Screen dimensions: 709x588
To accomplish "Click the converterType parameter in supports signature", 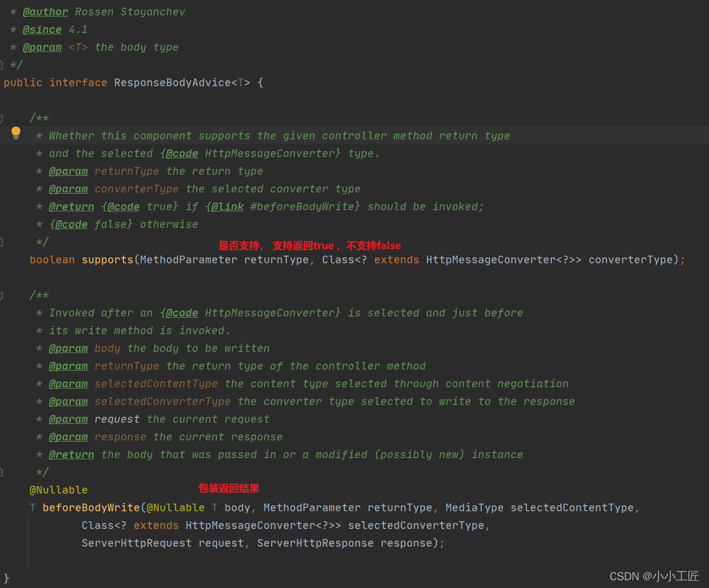I will point(630,260).
